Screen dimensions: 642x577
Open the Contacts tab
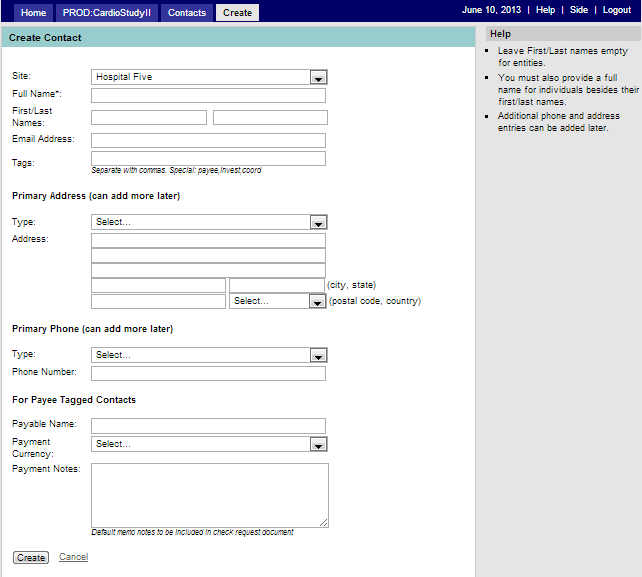(187, 13)
